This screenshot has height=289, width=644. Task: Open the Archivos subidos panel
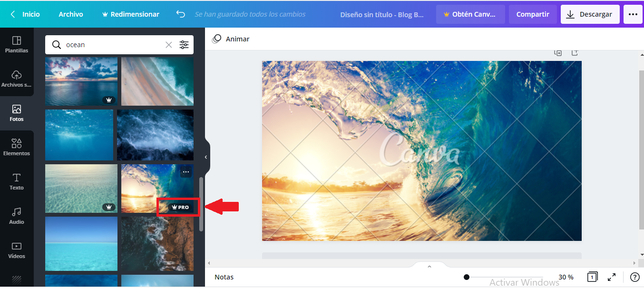[17, 79]
